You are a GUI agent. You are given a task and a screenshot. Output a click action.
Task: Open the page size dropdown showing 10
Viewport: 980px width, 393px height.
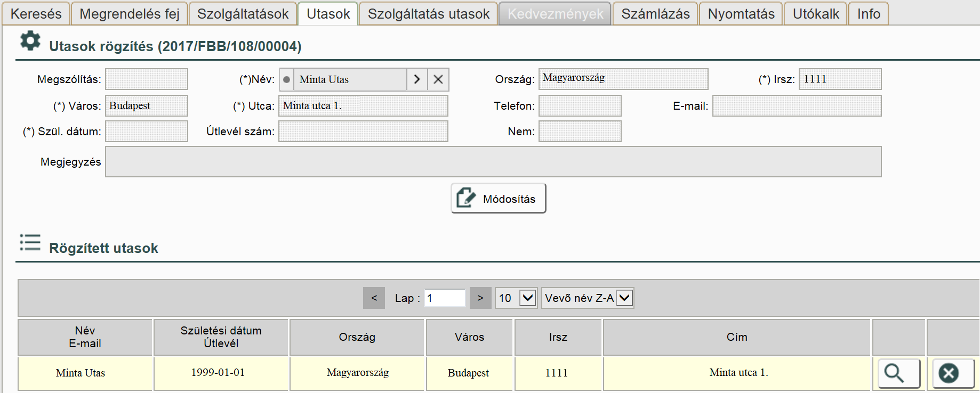click(516, 298)
